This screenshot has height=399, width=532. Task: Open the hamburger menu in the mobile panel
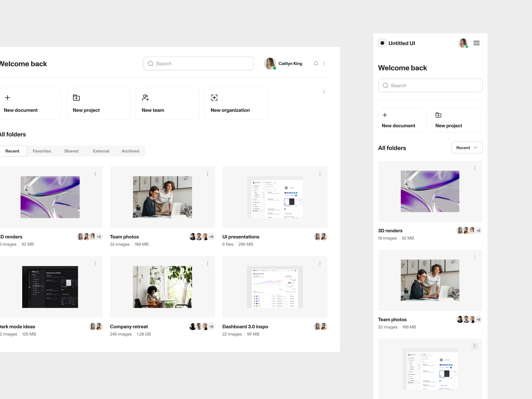point(477,43)
